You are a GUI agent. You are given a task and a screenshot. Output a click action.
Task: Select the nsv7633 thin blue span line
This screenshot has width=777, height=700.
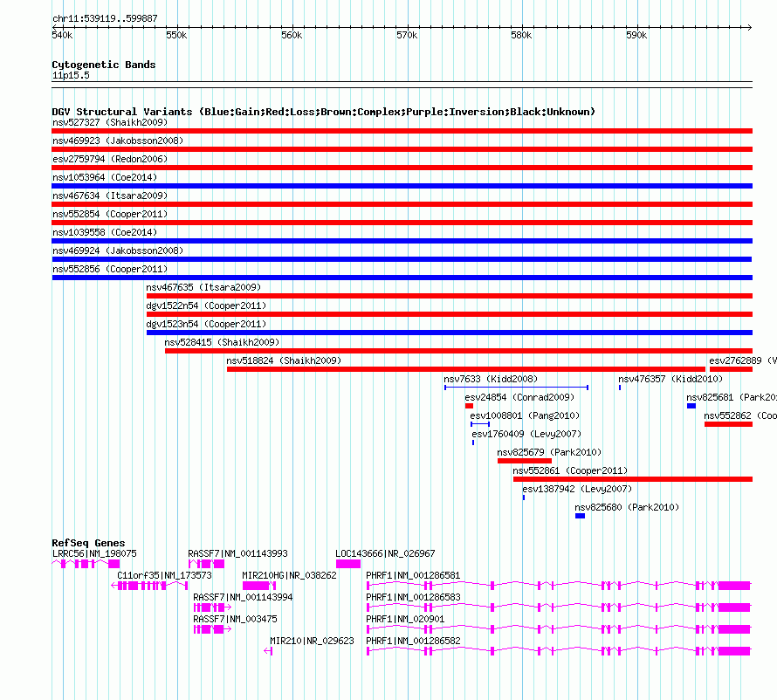[x=516, y=388]
